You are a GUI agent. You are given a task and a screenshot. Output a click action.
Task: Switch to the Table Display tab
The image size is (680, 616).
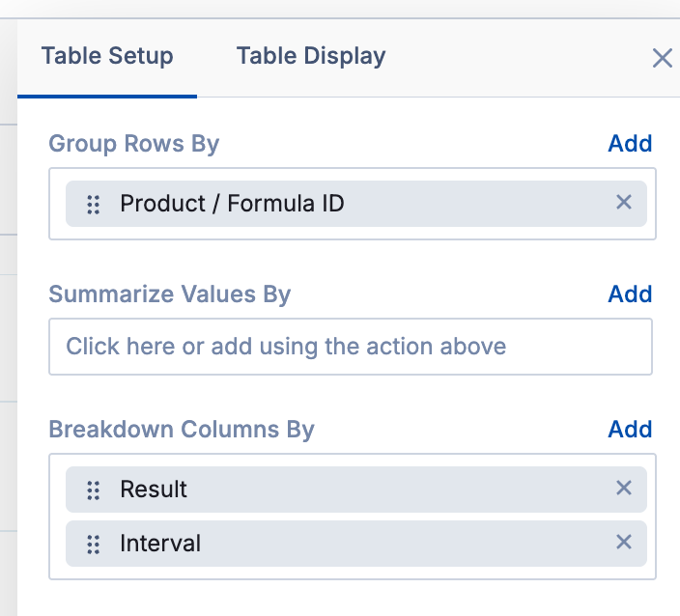point(310,56)
